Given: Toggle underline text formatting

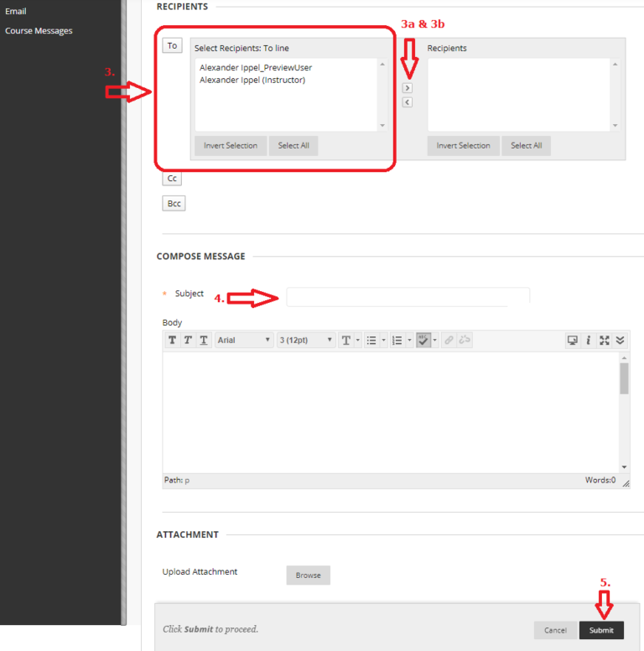Looking at the screenshot, I should coord(204,341).
